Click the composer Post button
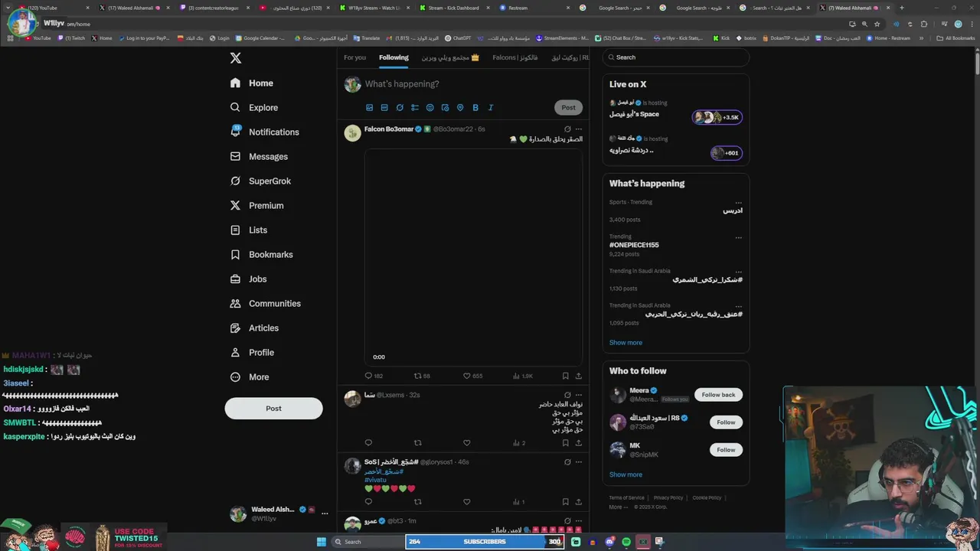Screen dimensions: 980x551 point(568,108)
